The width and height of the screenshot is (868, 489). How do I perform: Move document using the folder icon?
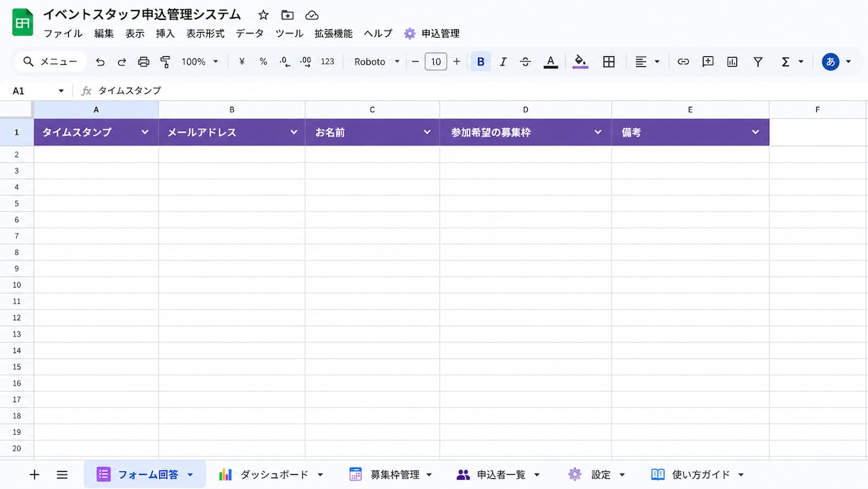coord(287,15)
